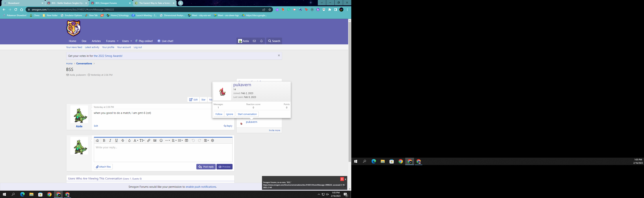Toggle underline formatting in reply editor
The image size is (644, 198).
[x=116, y=141]
